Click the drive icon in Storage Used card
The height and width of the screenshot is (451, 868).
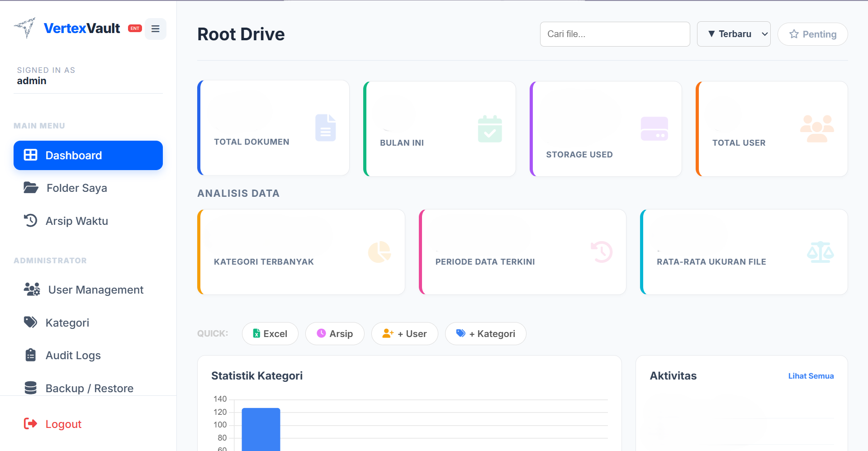tap(655, 128)
